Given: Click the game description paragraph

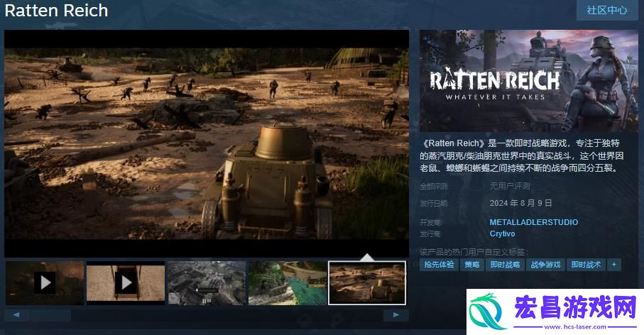Looking at the screenshot, I should pos(522,155).
